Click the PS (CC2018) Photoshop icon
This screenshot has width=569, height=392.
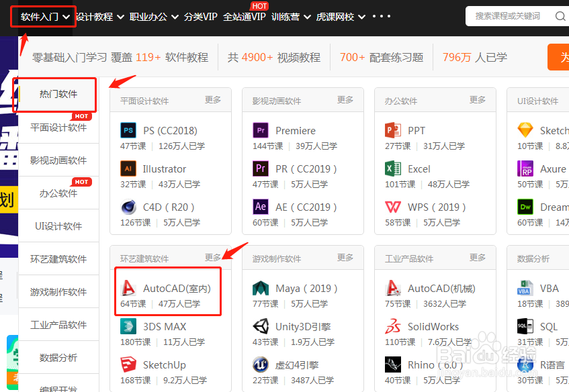128,130
